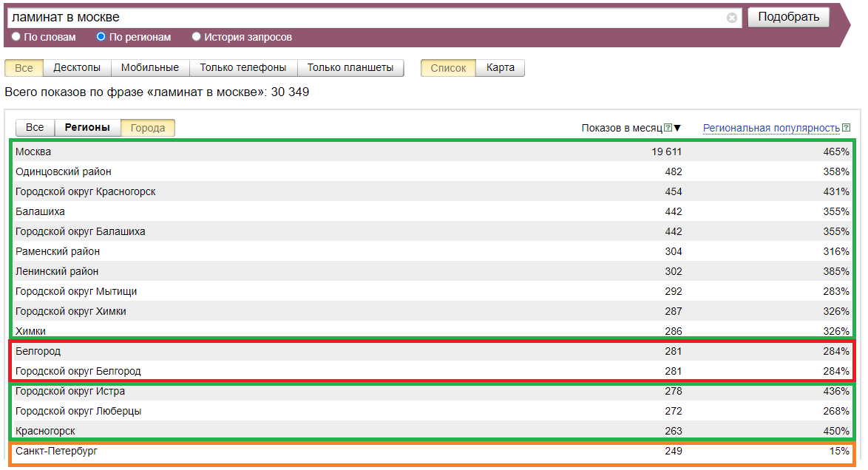
Task: Select the Города filter in the table
Action: point(148,128)
